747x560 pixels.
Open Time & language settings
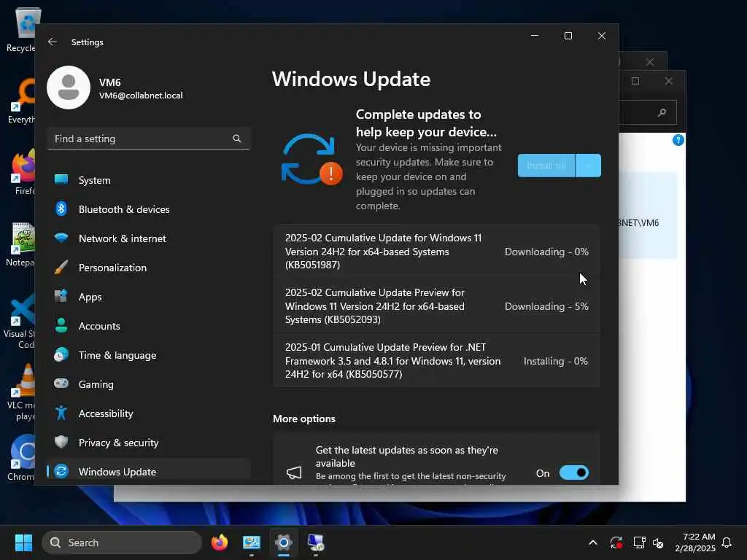(x=149, y=355)
